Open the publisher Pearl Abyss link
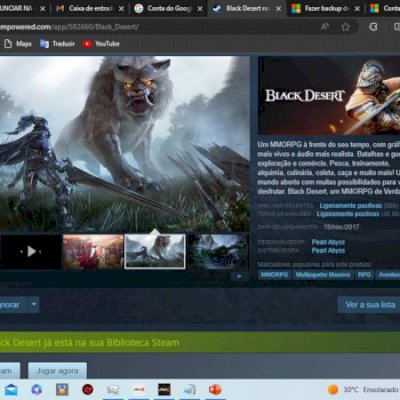 pyautogui.click(x=328, y=250)
